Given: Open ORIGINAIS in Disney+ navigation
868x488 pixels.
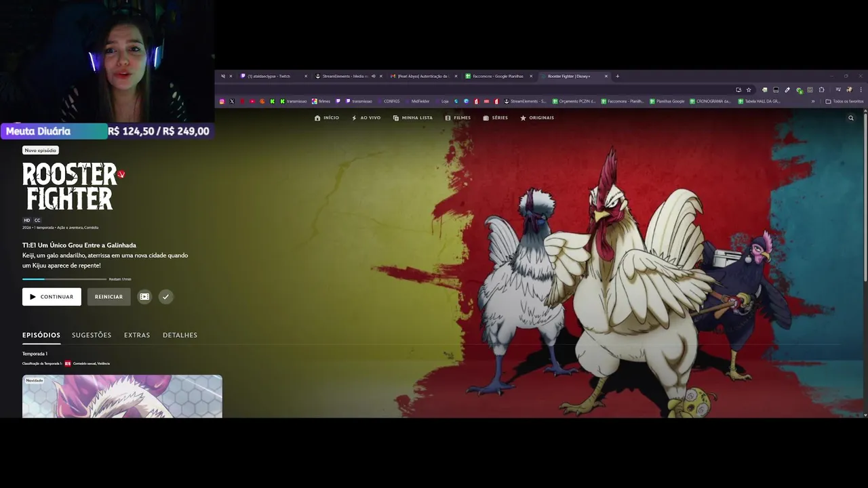Looking at the screenshot, I should pos(537,118).
